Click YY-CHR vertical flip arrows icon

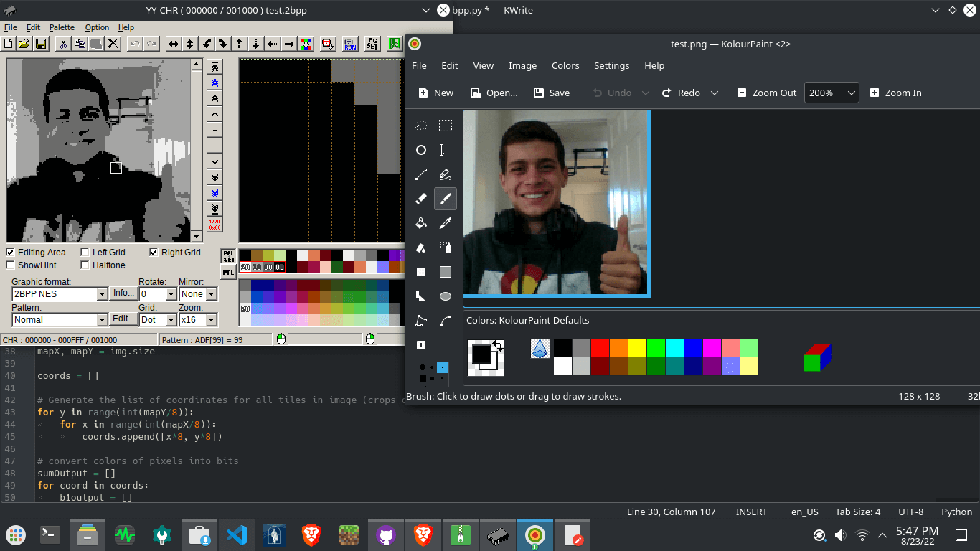[190, 44]
